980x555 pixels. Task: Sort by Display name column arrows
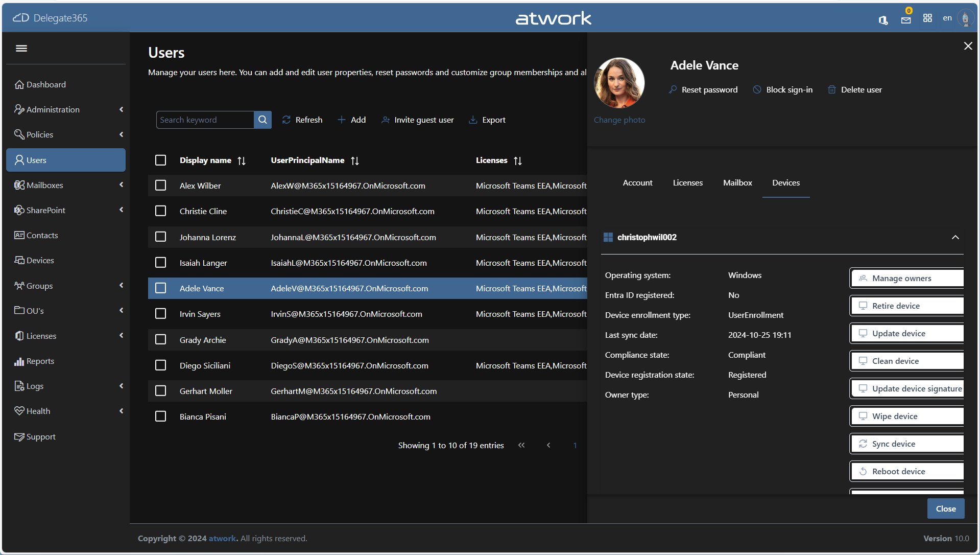tap(242, 160)
